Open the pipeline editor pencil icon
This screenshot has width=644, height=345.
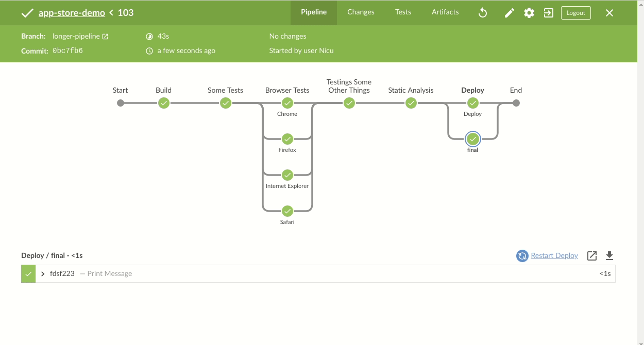click(509, 12)
